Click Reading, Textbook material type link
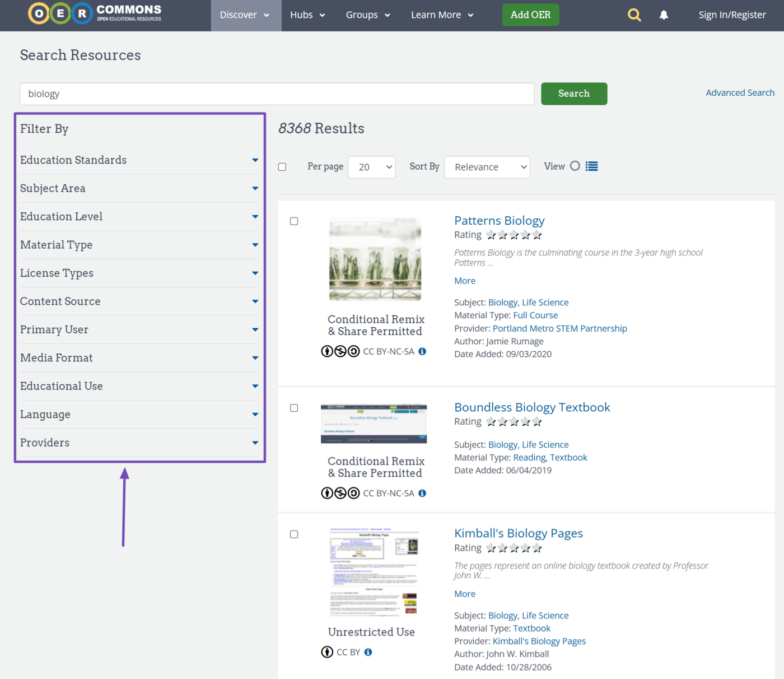Image resolution: width=784 pixels, height=679 pixels. pos(550,458)
